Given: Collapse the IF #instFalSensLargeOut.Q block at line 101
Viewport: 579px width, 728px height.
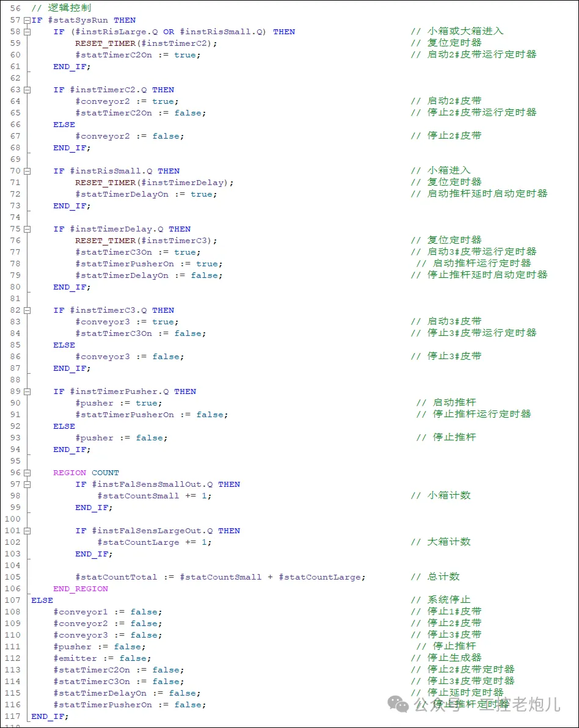Looking at the screenshot, I should 27,531.
